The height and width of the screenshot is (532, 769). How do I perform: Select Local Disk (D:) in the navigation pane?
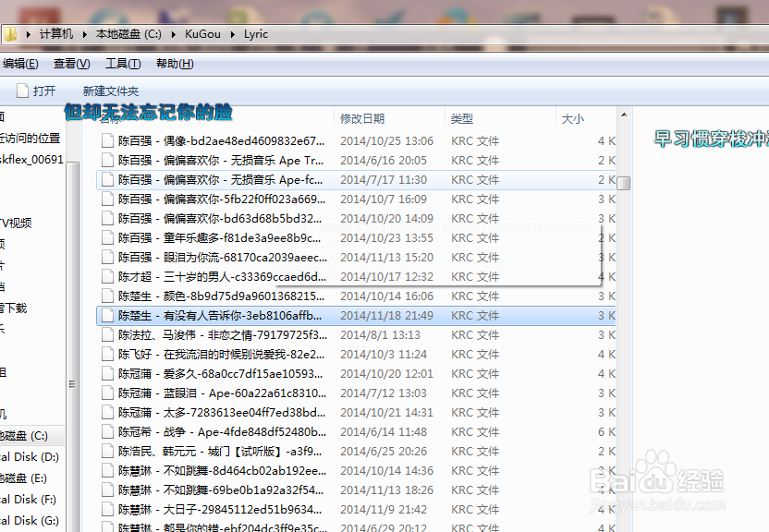click(30, 457)
